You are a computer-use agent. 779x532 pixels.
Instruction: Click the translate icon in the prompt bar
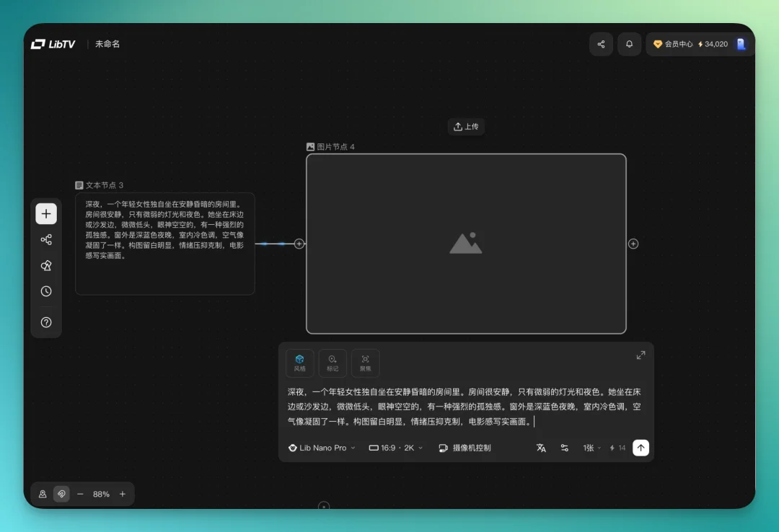(542, 448)
